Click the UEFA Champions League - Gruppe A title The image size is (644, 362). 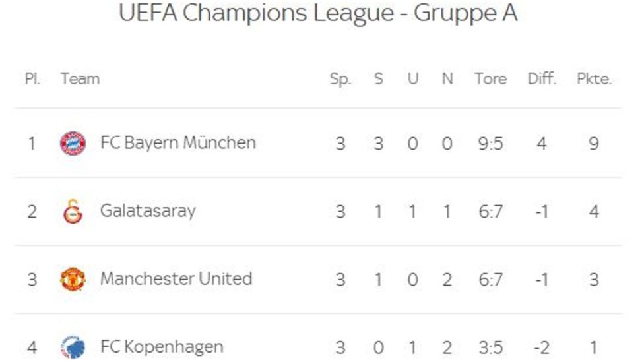318,13
